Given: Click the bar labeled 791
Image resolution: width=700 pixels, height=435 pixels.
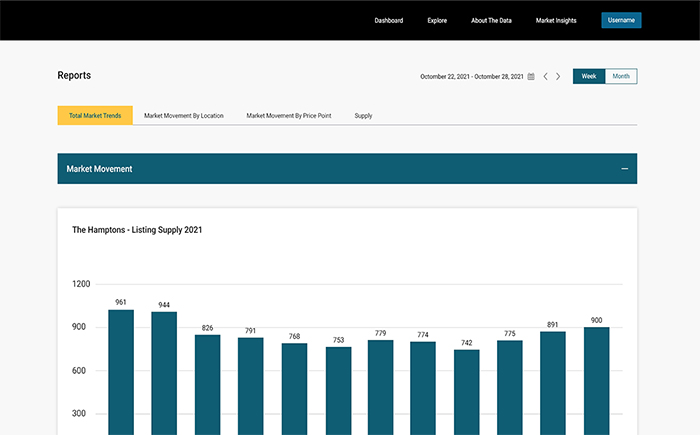Looking at the screenshot, I should pos(250,386).
